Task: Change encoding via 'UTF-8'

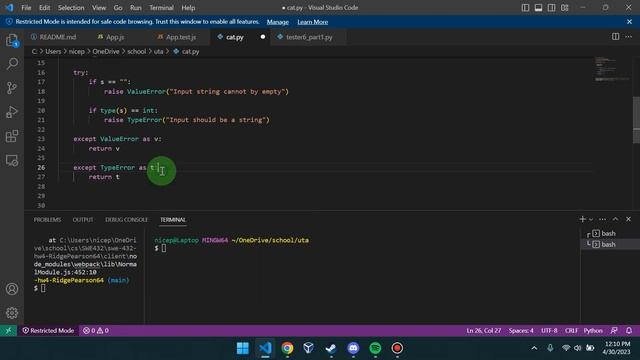Action: click(x=549, y=330)
